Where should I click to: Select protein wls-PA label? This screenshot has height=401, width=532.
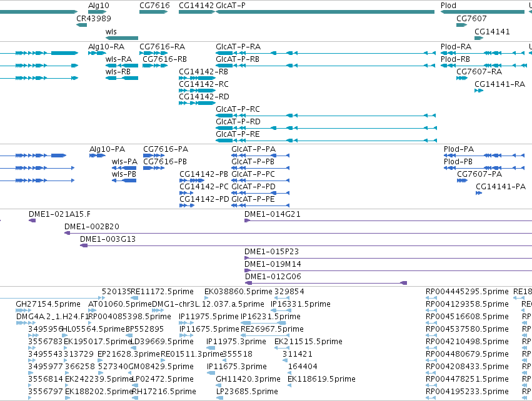point(124,162)
